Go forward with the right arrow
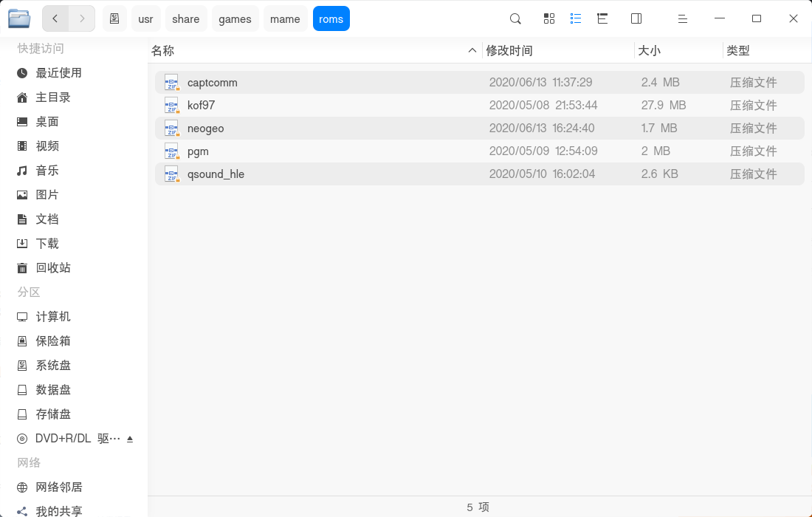The width and height of the screenshot is (812, 517). click(82, 18)
